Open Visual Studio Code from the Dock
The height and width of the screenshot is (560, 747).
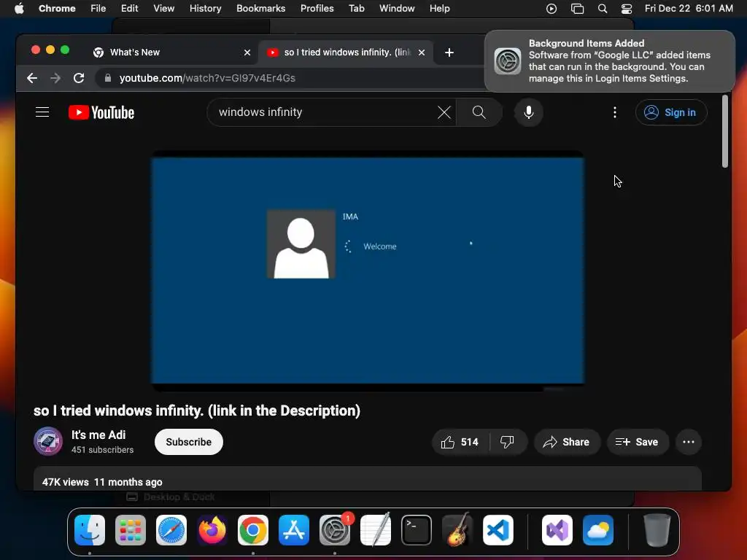(x=498, y=530)
